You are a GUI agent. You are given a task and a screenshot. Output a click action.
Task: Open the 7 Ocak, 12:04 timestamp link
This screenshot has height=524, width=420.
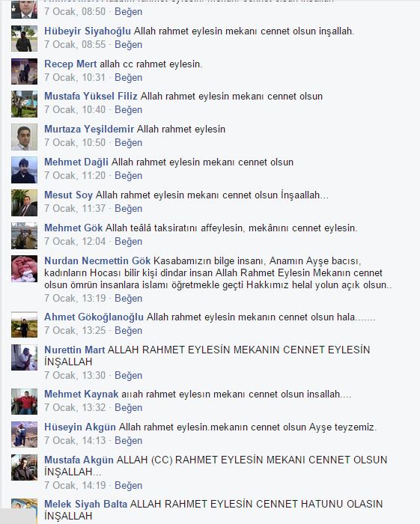pos(75,241)
